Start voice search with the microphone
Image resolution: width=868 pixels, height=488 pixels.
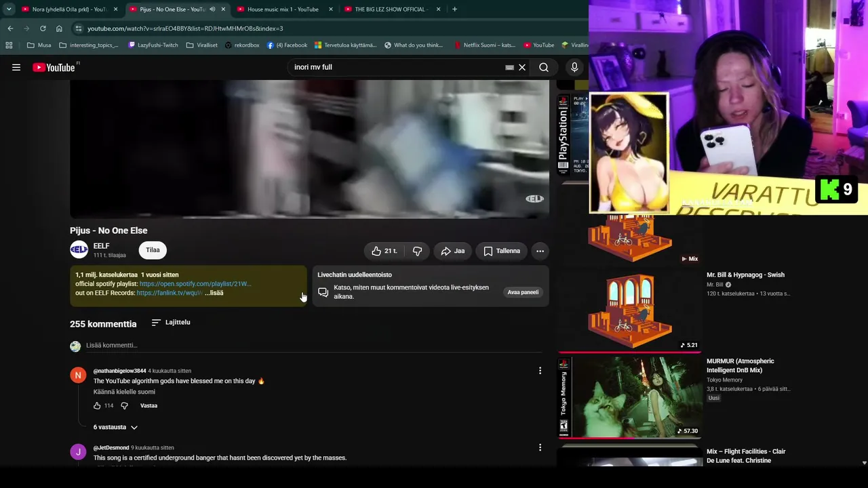(x=574, y=67)
